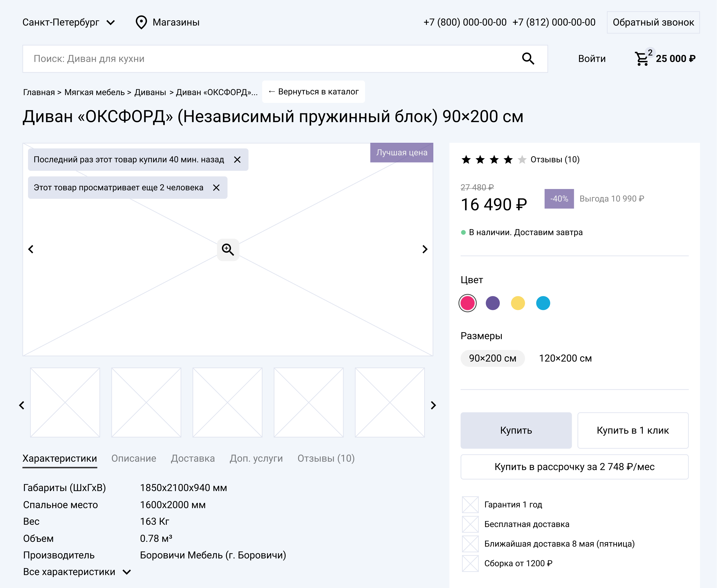Dismiss the last purchase notification
Image resolution: width=717 pixels, height=588 pixels.
(x=237, y=159)
